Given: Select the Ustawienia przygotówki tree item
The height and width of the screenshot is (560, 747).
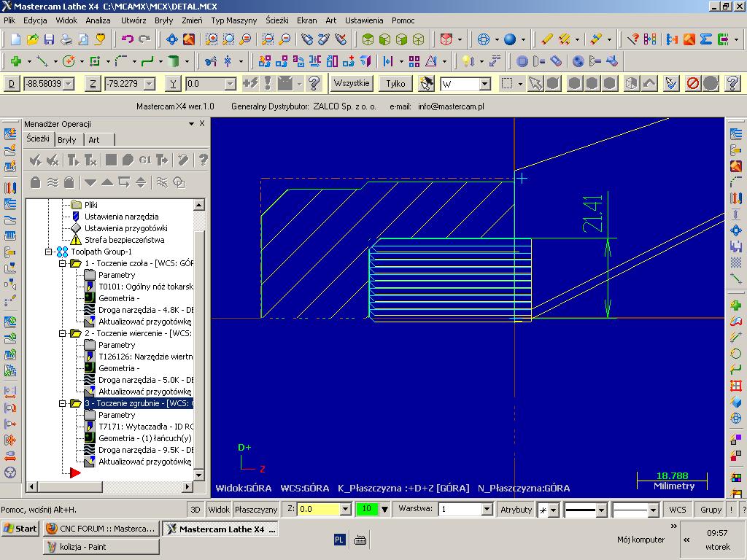Looking at the screenshot, I should coord(125,228).
